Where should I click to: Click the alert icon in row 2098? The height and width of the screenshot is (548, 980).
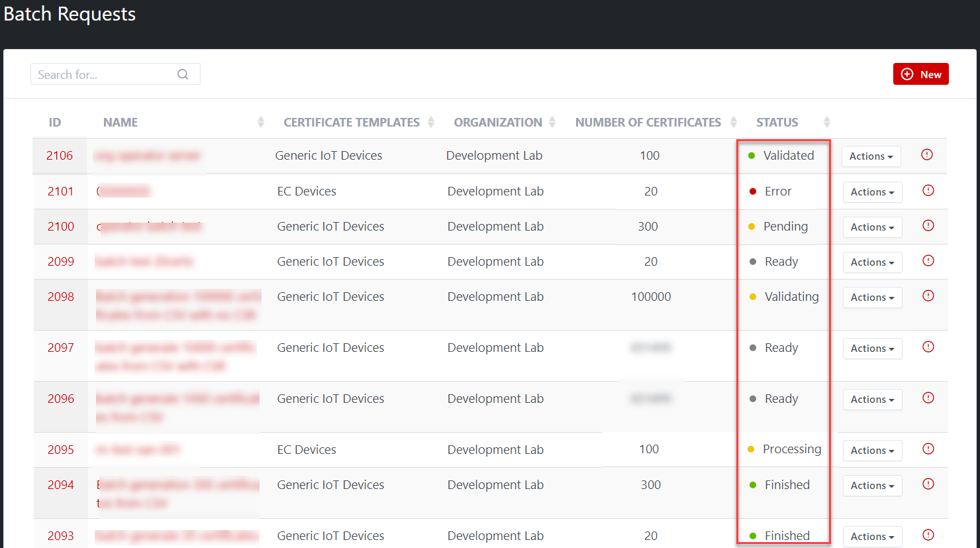928,296
